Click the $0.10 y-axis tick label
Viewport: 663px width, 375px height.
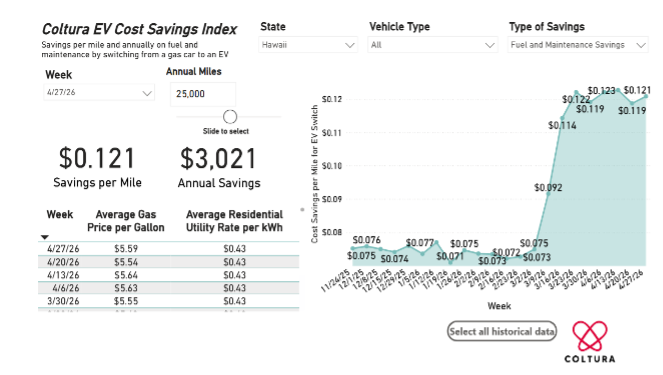coord(332,166)
